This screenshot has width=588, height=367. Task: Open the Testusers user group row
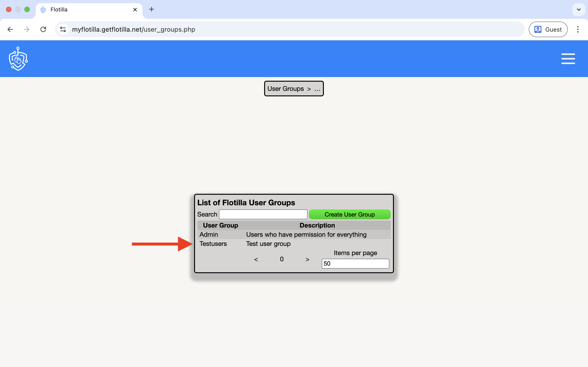pos(213,244)
